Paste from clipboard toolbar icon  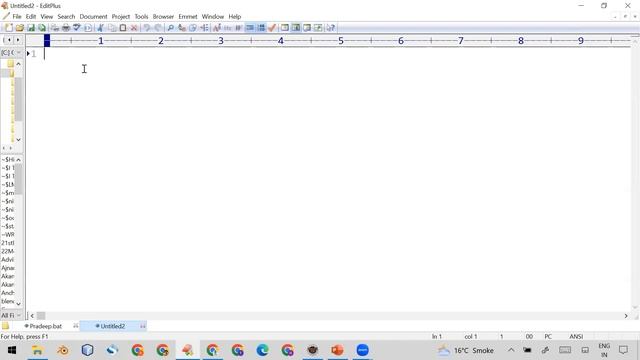[x=123, y=28]
